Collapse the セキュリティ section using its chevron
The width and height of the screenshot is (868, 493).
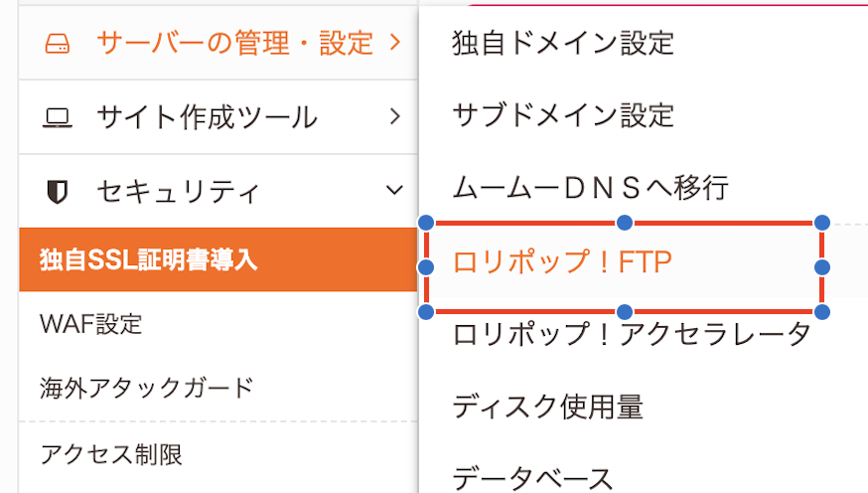[x=395, y=190]
